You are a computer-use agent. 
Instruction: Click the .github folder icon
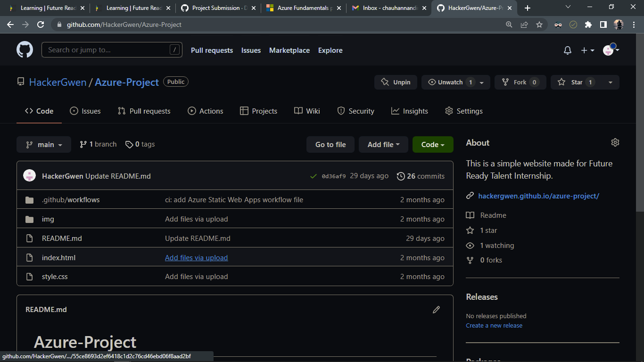pos(29,200)
